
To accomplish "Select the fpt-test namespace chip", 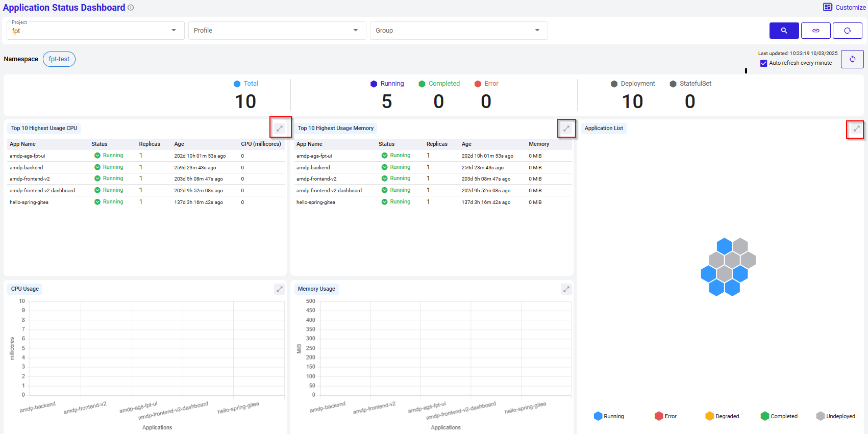I will (x=59, y=59).
